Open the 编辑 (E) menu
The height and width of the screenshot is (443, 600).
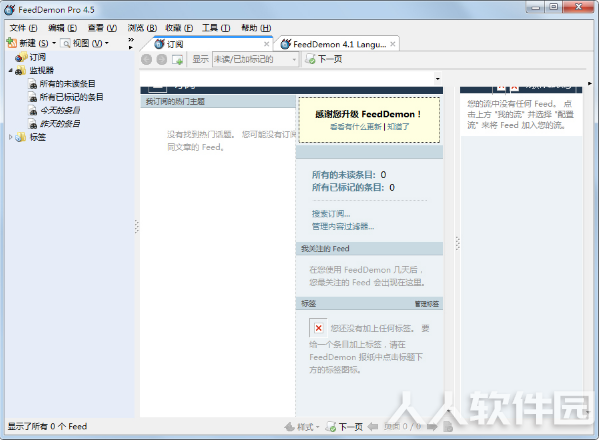tap(62, 28)
